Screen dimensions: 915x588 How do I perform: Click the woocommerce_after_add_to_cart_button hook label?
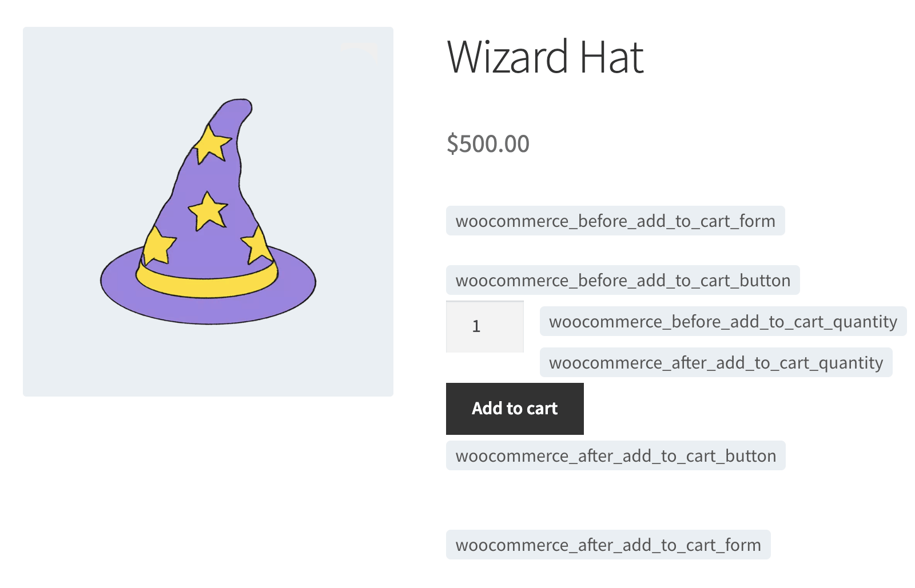pos(615,455)
